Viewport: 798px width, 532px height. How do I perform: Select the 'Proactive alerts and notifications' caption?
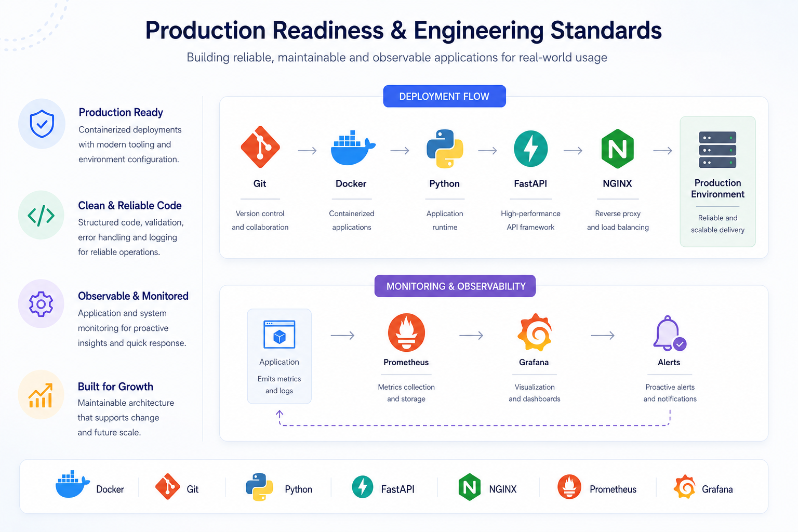(670, 393)
